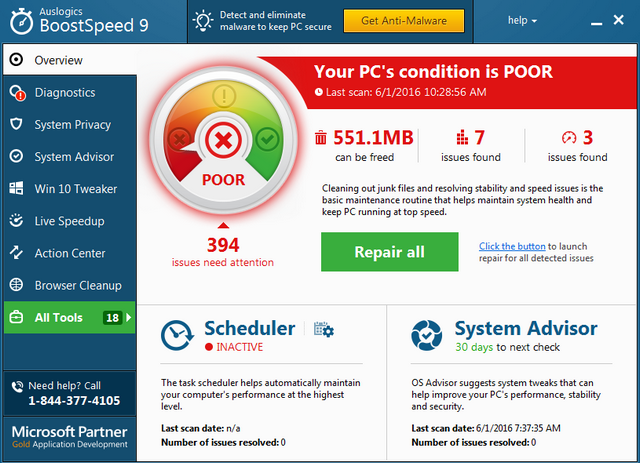Click the clock icon next to Last scan
640x463 pixels.
(319, 92)
